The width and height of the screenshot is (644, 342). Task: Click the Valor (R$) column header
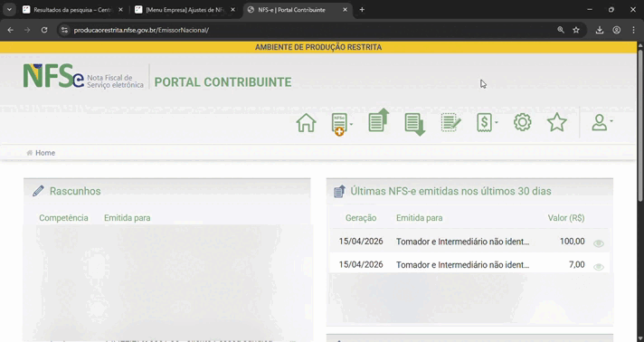pos(566,218)
